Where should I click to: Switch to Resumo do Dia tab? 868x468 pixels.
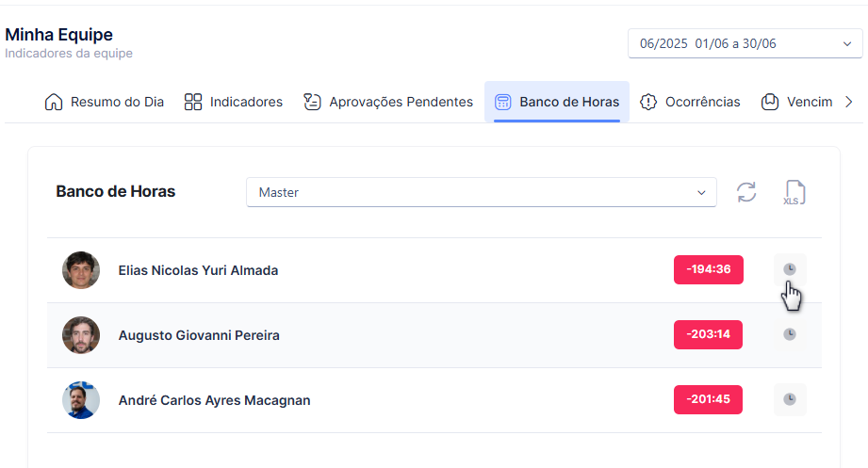(x=104, y=102)
